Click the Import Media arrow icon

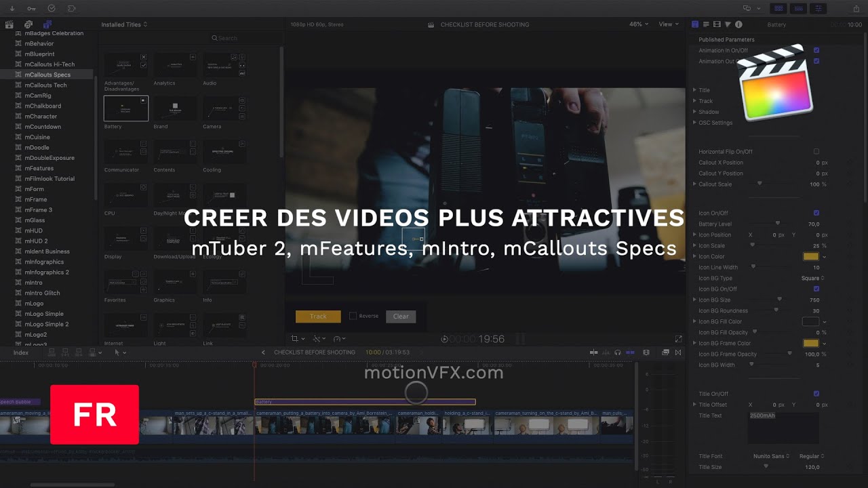coord(12,8)
